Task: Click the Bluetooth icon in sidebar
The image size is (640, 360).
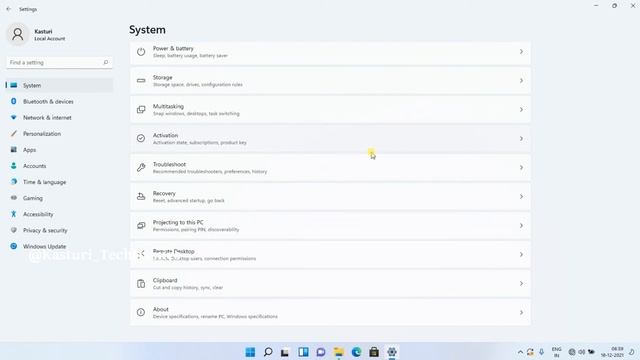Action: pyautogui.click(x=13, y=101)
